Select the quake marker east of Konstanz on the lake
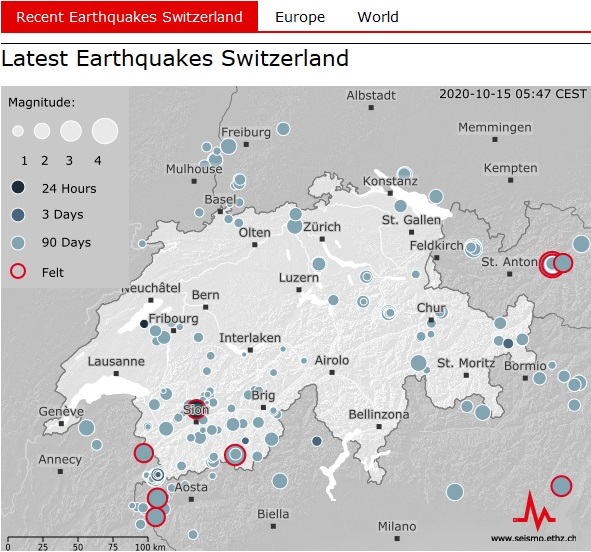591x552 pixels. 436,196
